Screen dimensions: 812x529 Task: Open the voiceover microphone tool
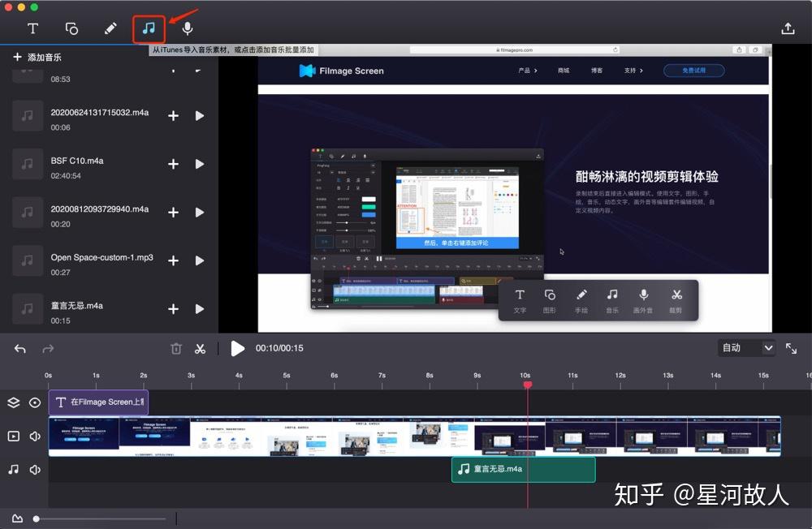pos(188,28)
